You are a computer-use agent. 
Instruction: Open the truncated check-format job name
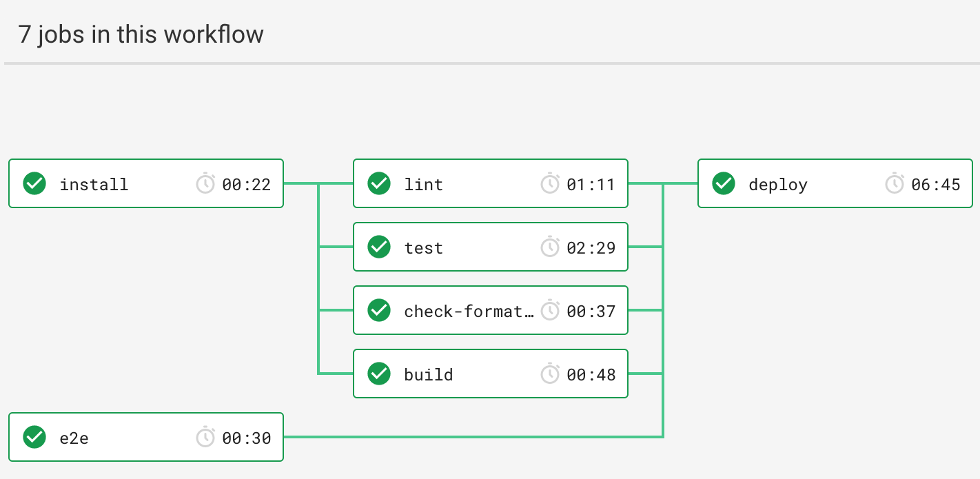469,312
